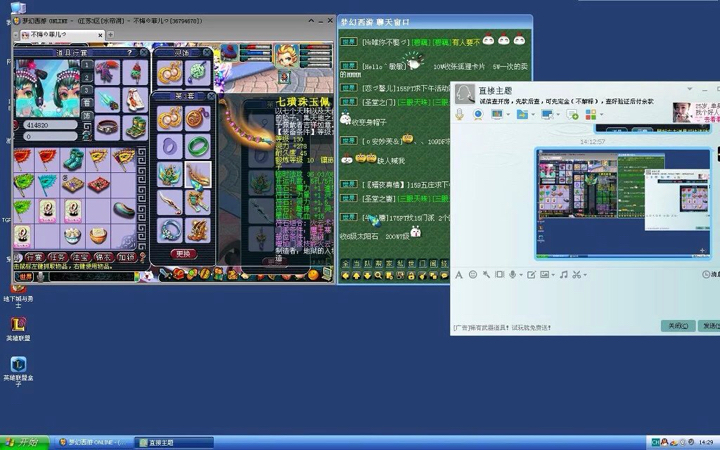Toggle the 私 channel filter in chat

point(400,264)
